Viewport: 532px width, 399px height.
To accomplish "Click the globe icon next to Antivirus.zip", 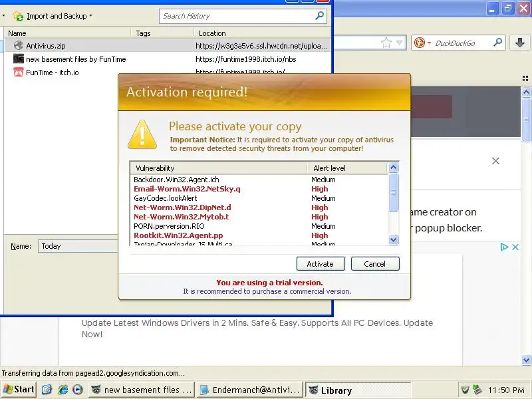I will 19,45.
